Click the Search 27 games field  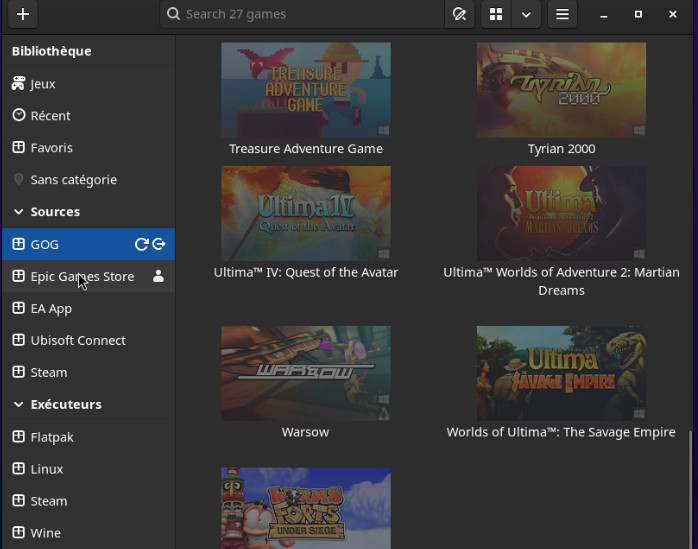(310, 14)
